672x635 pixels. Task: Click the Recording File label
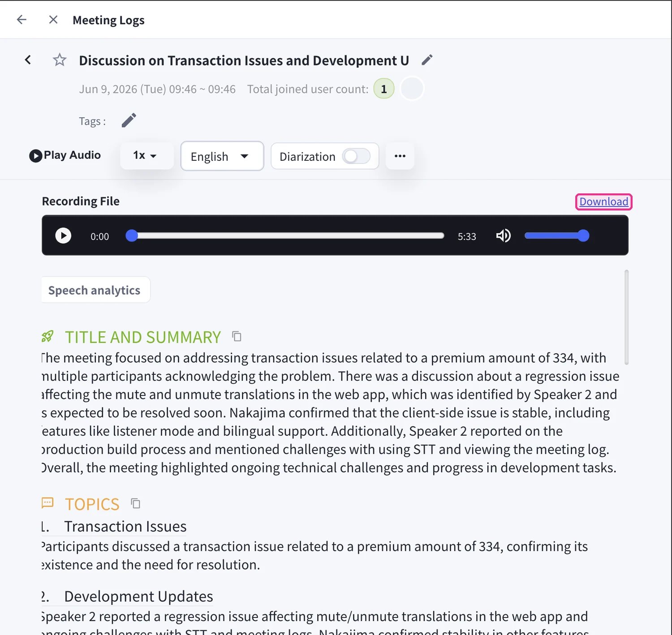pos(81,201)
